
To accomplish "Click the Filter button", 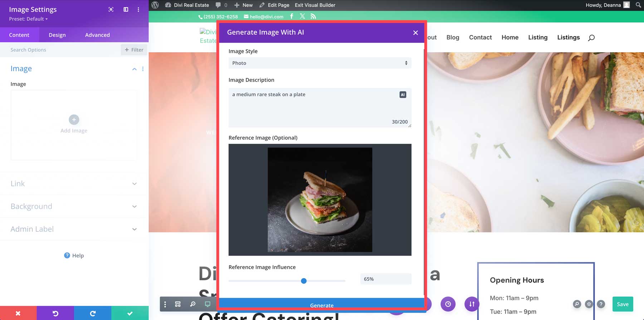I will point(134,50).
